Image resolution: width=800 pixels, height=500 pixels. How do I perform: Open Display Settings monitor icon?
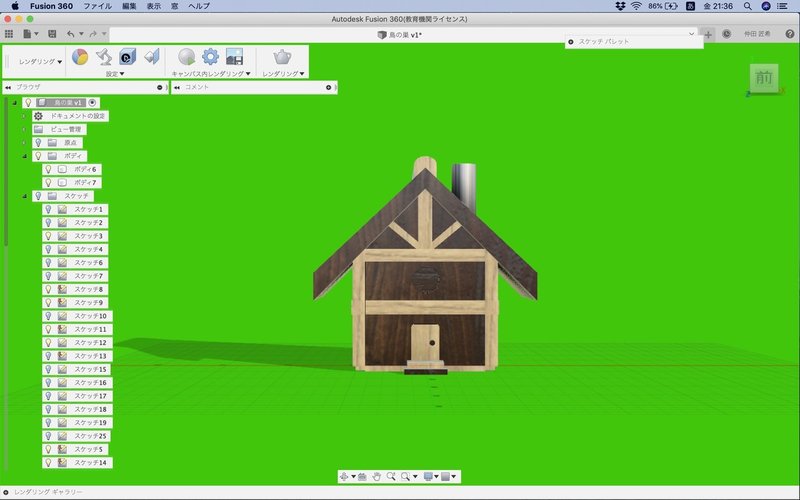[428, 477]
